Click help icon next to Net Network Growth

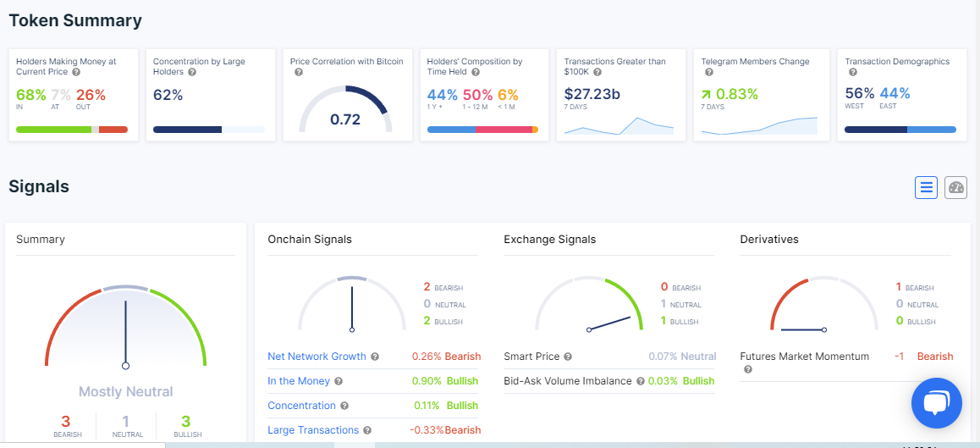tap(375, 357)
